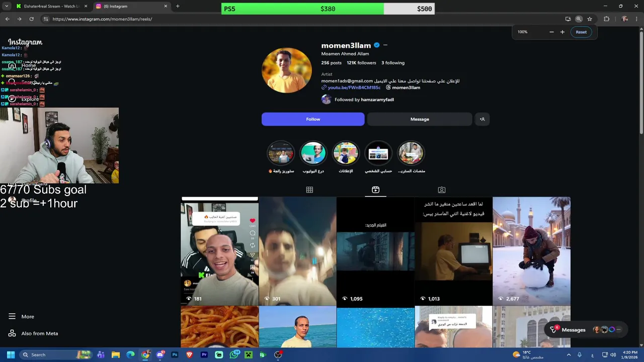Image resolution: width=644 pixels, height=362 pixels.
Task: Click the Message button
Action: click(x=420, y=119)
